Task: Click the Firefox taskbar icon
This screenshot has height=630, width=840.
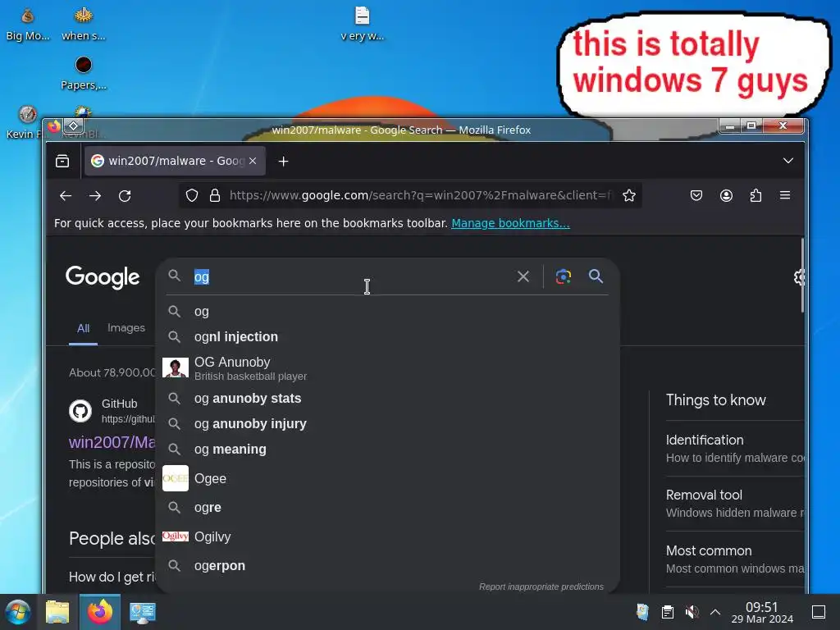Action: pyautogui.click(x=100, y=612)
